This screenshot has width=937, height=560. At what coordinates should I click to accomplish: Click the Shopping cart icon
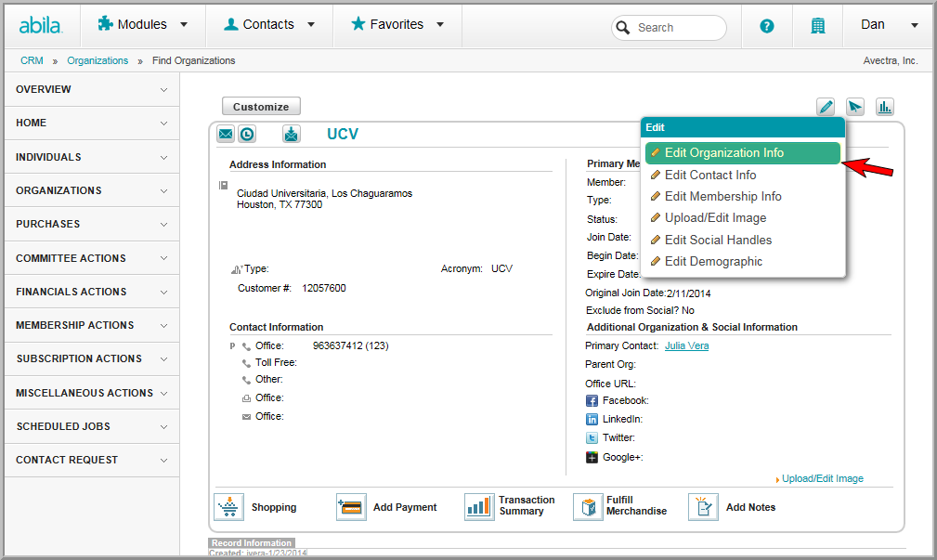(x=228, y=507)
